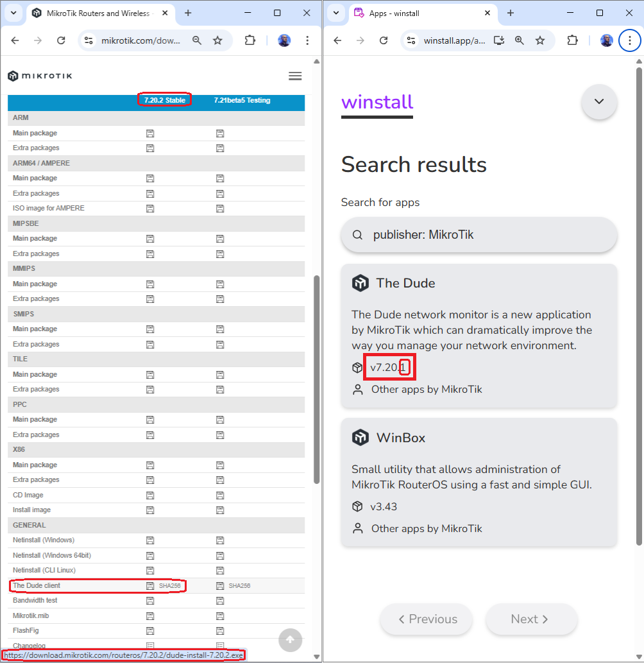Download The Dude client stable version

150,585
